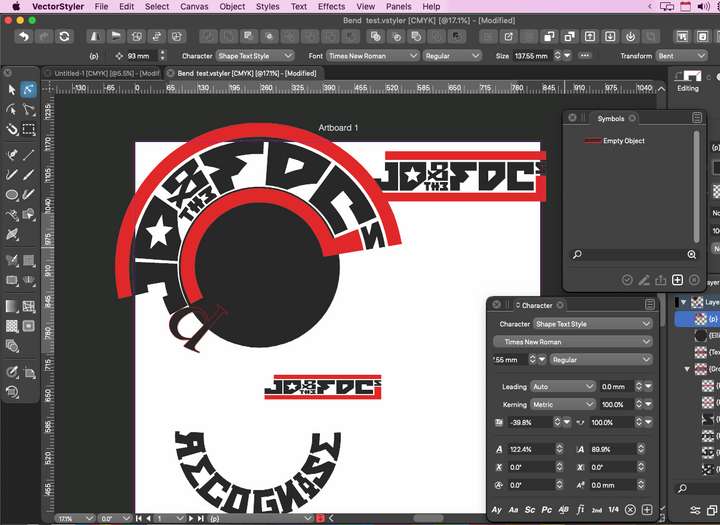Open the File menu

click(x=101, y=6)
